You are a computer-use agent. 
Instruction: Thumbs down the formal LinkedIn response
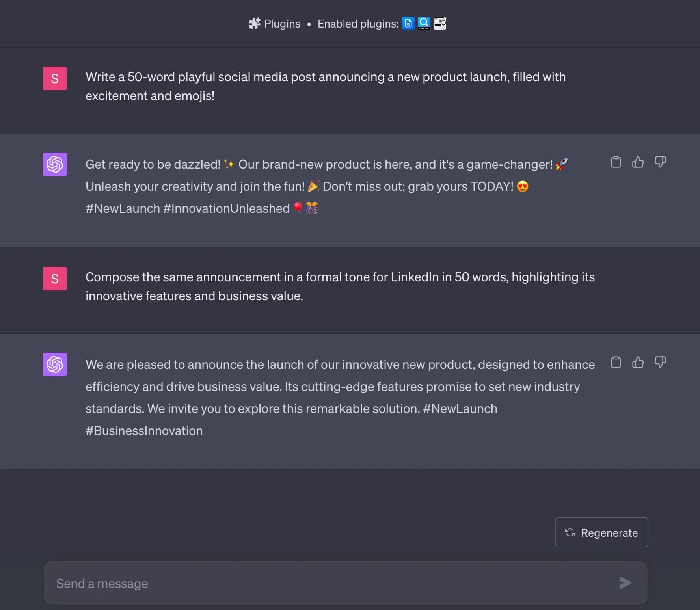[x=660, y=362]
